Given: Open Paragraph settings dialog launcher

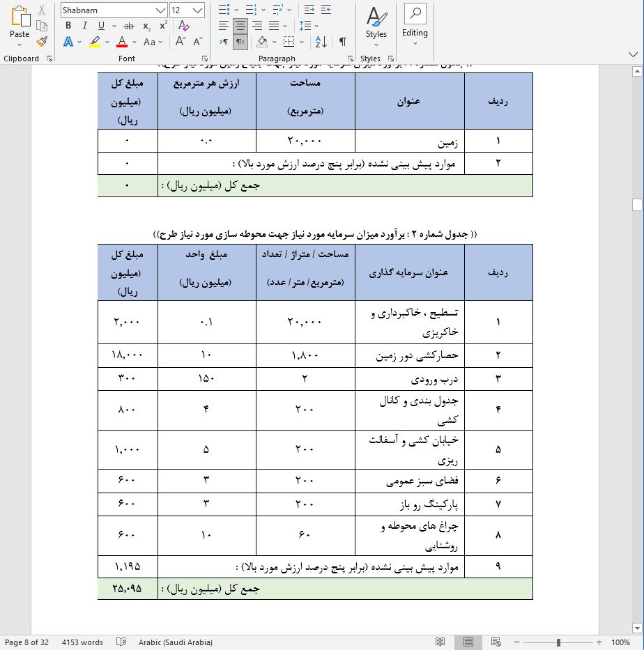Looking at the screenshot, I should tap(351, 59).
